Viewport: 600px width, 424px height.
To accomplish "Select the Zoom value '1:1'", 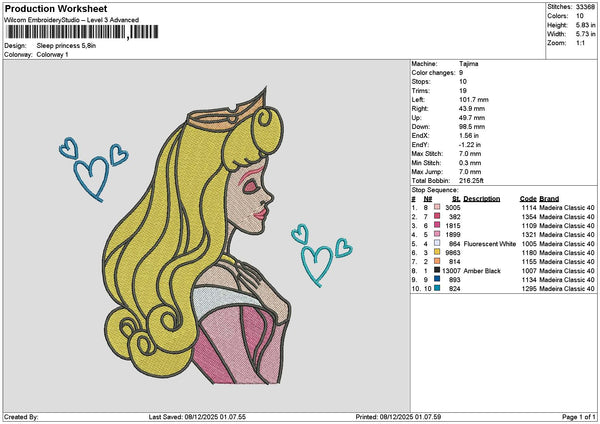I will click(580, 43).
